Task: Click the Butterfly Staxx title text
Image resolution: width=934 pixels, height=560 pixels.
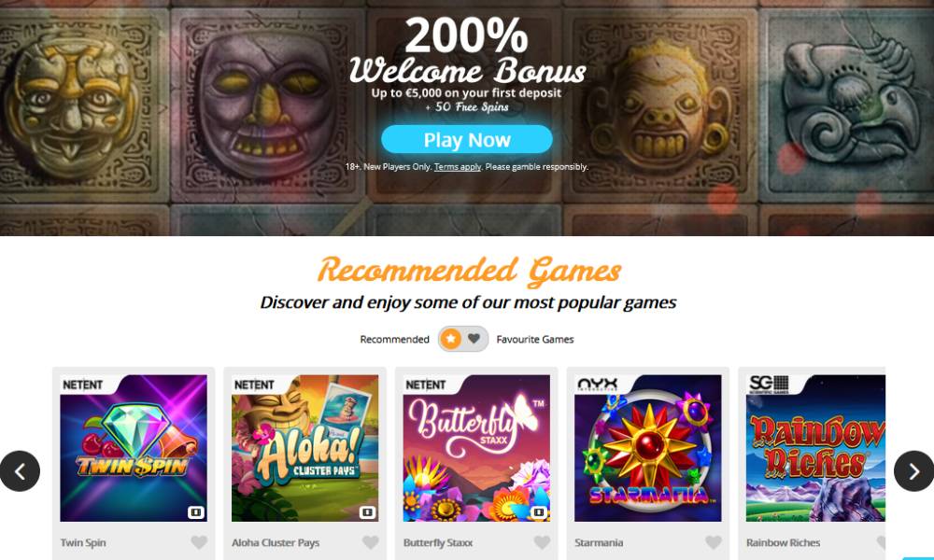Action: [x=438, y=543]
